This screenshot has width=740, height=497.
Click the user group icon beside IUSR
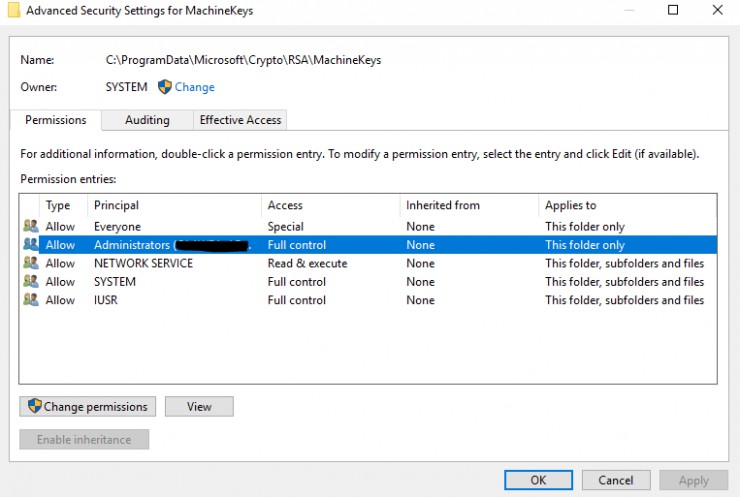pos(31,300)
